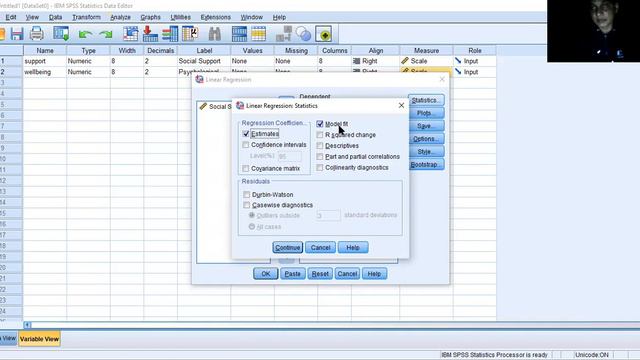
Task: Enable the Covariance matrix checkbox
Action: [x=246, y=168]
